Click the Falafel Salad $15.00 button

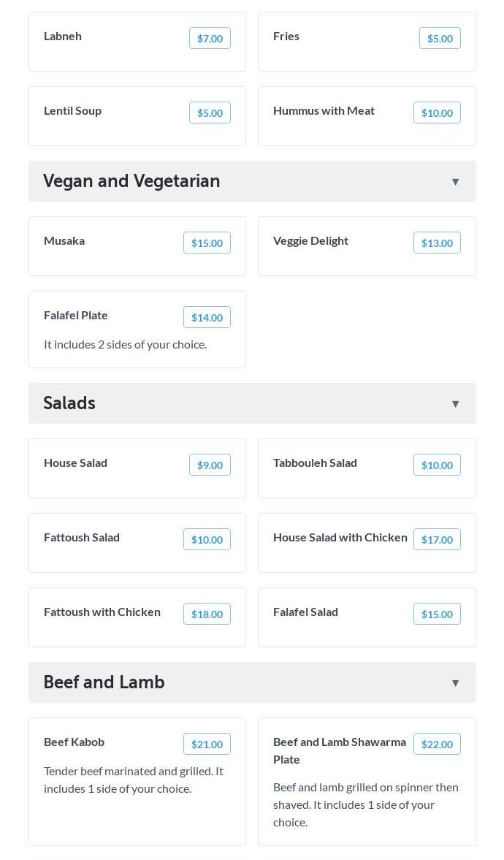tap(437, 614)
